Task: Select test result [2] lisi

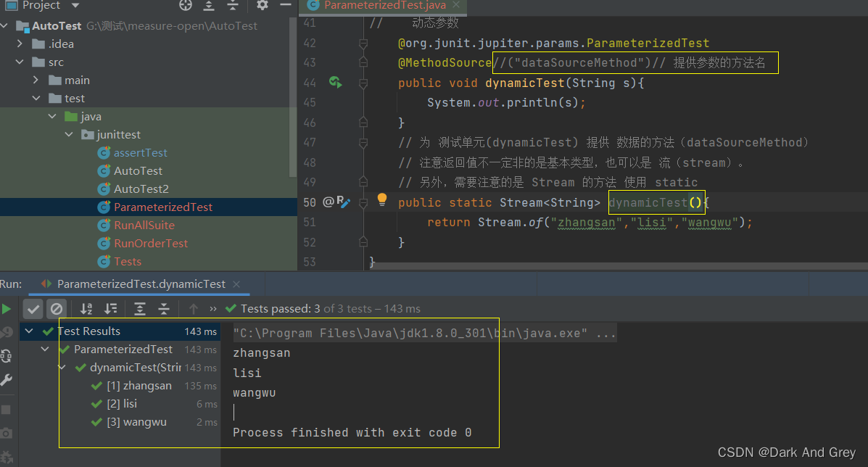Action: tap(122, 404)
